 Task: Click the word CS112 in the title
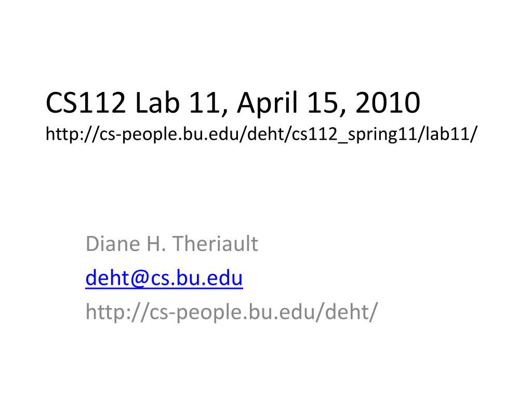coord(86,103)
